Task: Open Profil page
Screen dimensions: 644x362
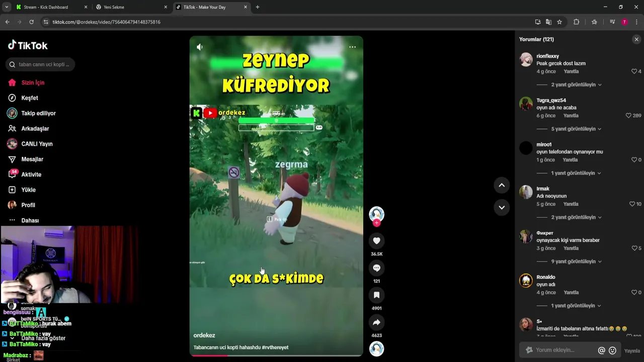Action: (x=28, y=205)
